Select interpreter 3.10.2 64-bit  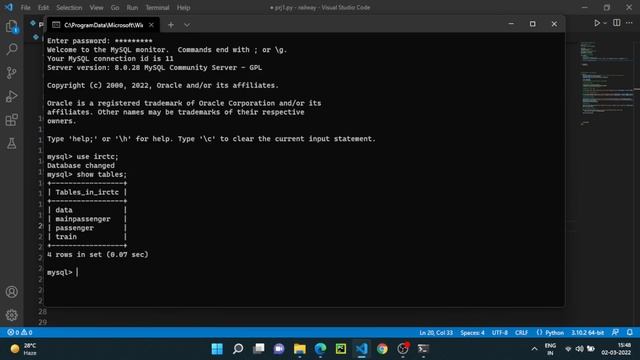point(587,333)
